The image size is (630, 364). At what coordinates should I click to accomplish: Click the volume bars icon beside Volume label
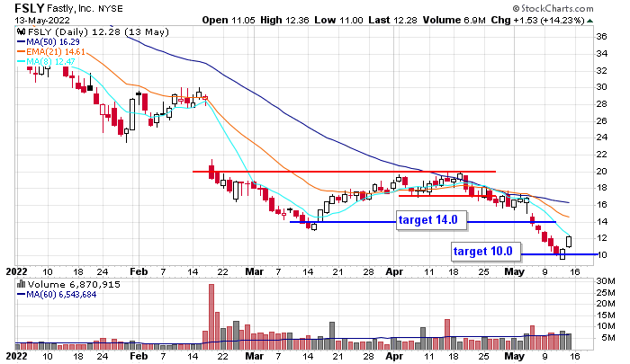point(22,284)
